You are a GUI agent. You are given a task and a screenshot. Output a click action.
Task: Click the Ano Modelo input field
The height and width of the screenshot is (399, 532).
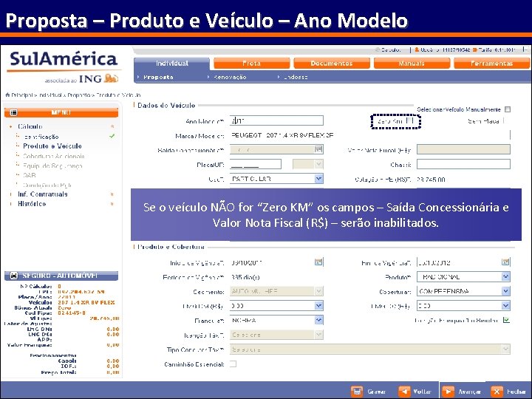tap(276, 120)
